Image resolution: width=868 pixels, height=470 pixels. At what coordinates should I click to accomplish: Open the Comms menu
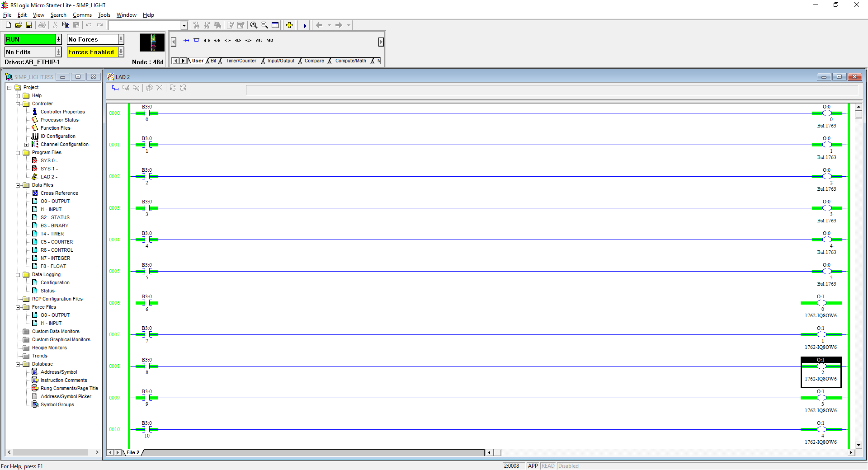point(82,15)
